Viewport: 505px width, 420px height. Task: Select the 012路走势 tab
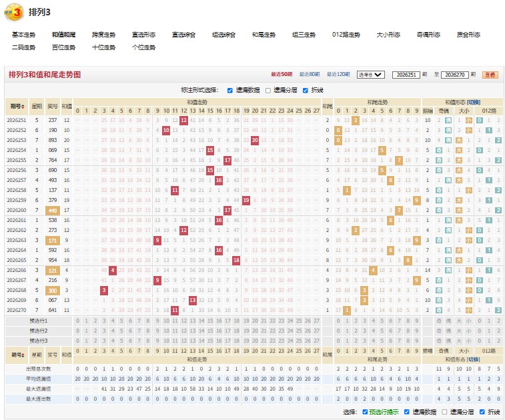(x=346, y=35)
